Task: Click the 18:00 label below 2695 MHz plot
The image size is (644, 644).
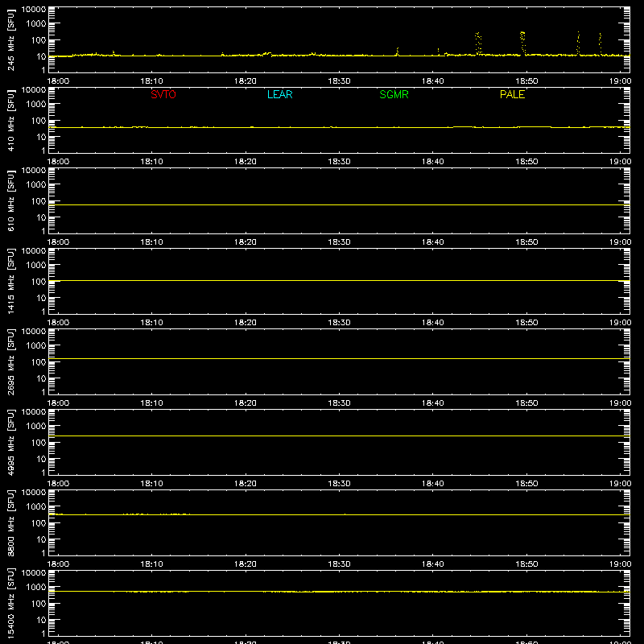Action: click(x=58, y=403)
